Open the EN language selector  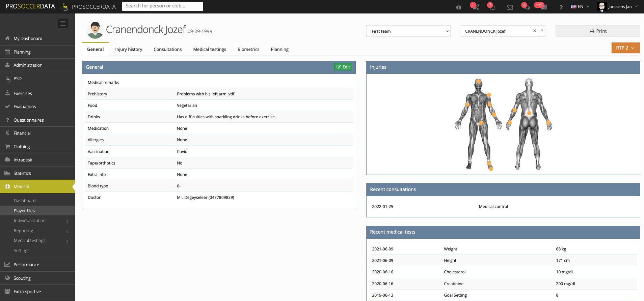point(580,7)
